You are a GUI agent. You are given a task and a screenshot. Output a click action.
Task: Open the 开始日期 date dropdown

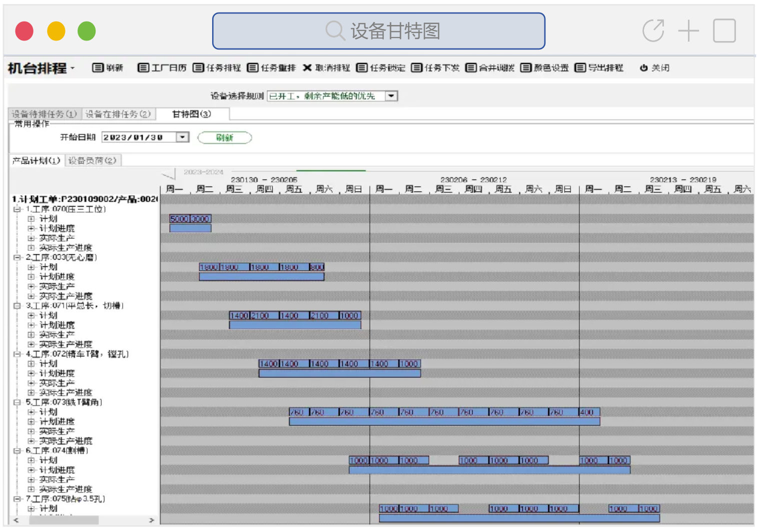click(x=183, y=137)
